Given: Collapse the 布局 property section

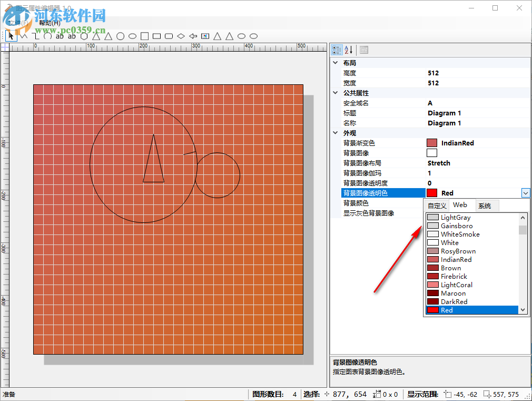Looking at the screenshot, I should click(336, 62).
